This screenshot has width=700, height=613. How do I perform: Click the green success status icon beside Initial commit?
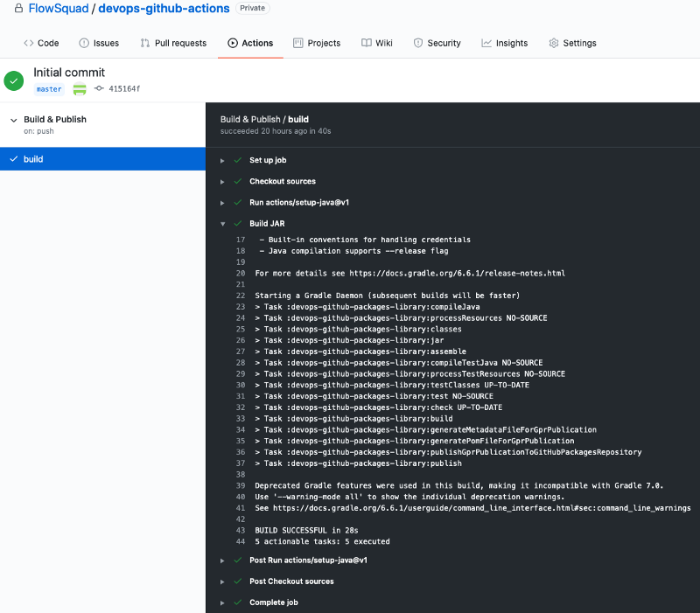(13, 80)
